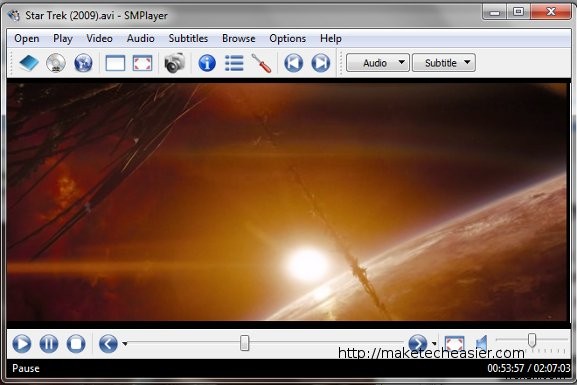Click the Pause status text
577x385 pixels.
[x=26, y=368]
